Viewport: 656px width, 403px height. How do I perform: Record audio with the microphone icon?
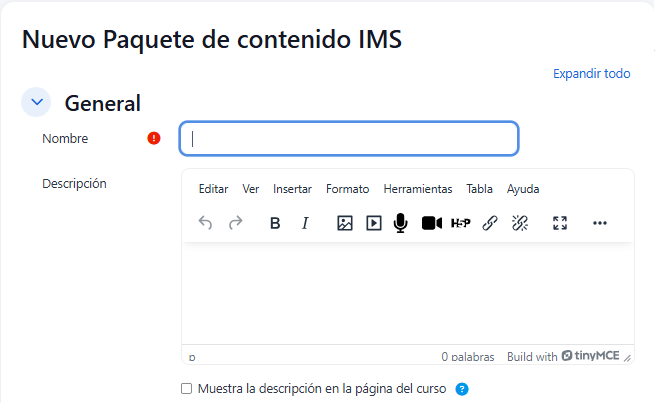click(401, 223)
